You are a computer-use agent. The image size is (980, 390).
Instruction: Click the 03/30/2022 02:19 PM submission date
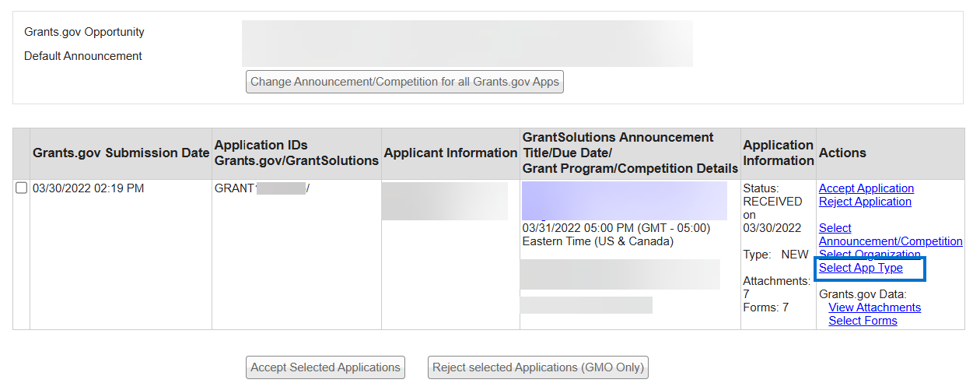[88, 188]
